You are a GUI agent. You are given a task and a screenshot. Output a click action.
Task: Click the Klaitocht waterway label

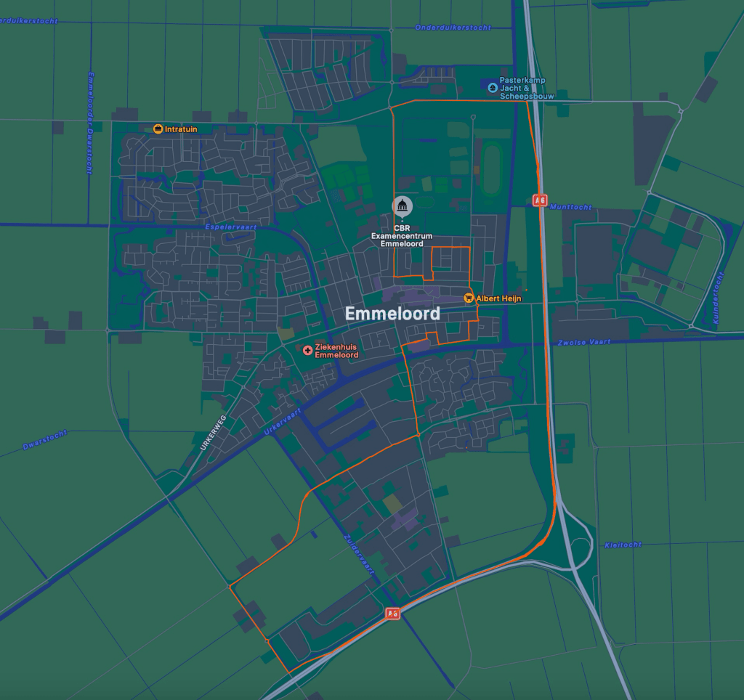point(623,545)
